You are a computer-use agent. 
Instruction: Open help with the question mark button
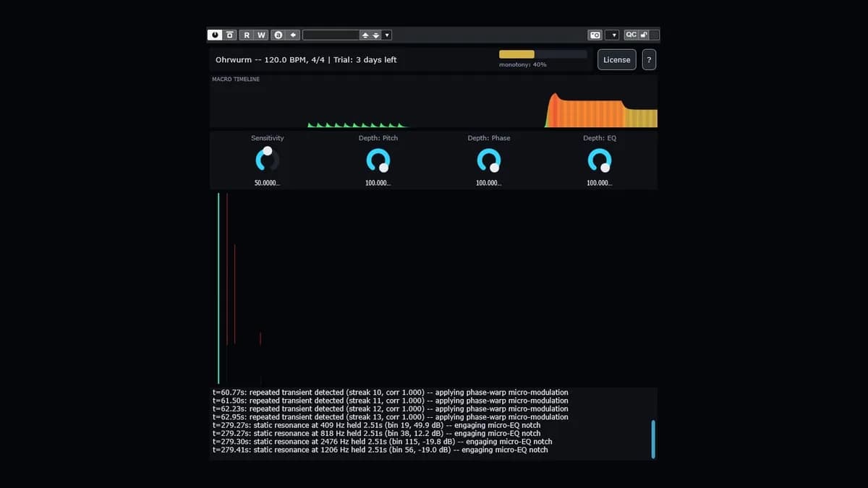[x=649, y=59]
